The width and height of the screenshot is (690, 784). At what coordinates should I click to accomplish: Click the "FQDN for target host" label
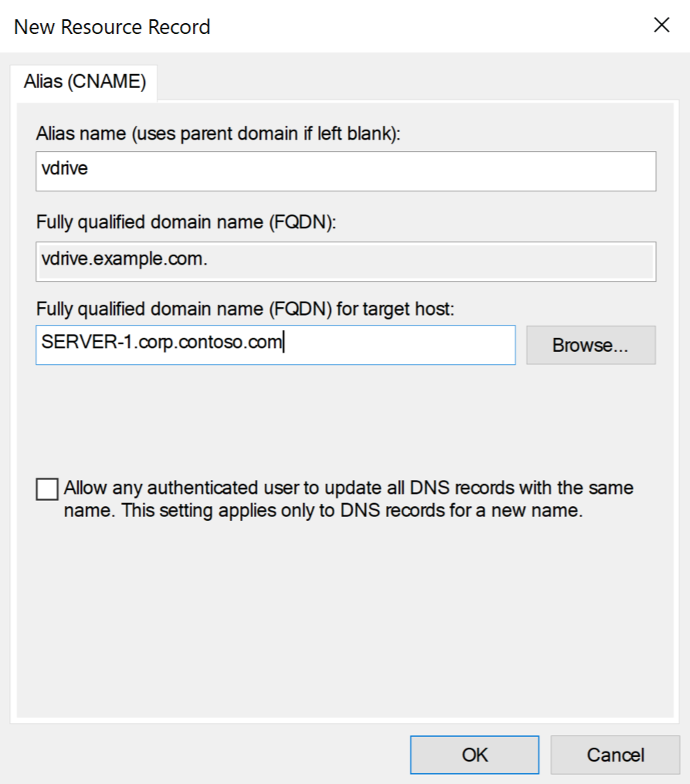(x=245, y=309)
